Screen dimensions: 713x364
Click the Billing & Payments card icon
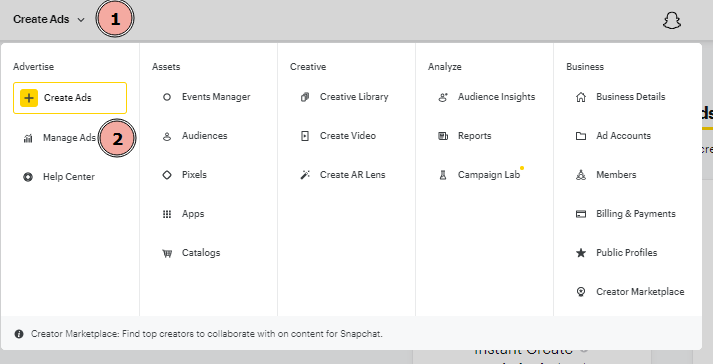[x=581, y=214]
